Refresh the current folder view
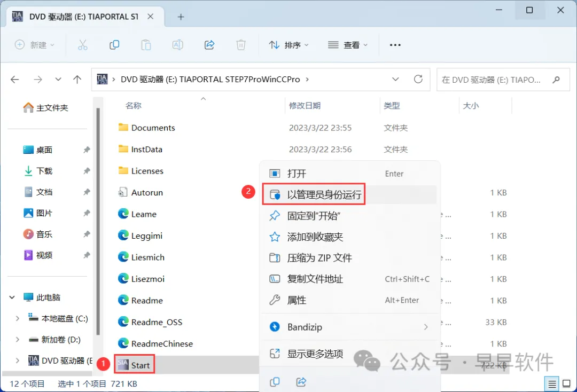Screen dimensions: 577x392 tap(418, 79)
